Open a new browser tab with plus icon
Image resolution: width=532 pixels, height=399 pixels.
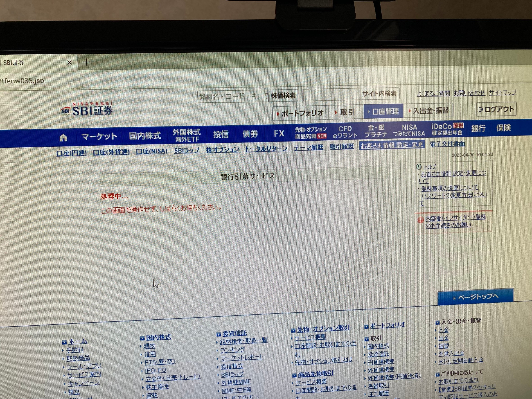click(86, 62)
